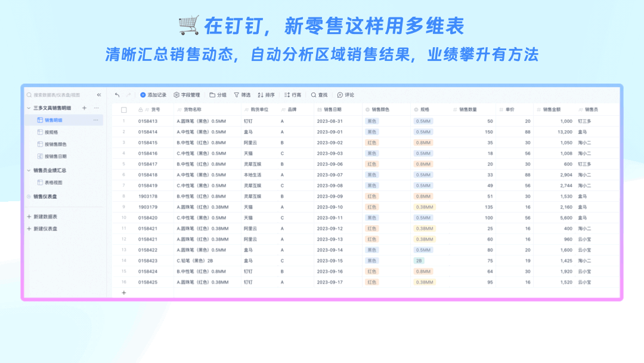Click the 排序 sort tool

(x=266, y=95)
